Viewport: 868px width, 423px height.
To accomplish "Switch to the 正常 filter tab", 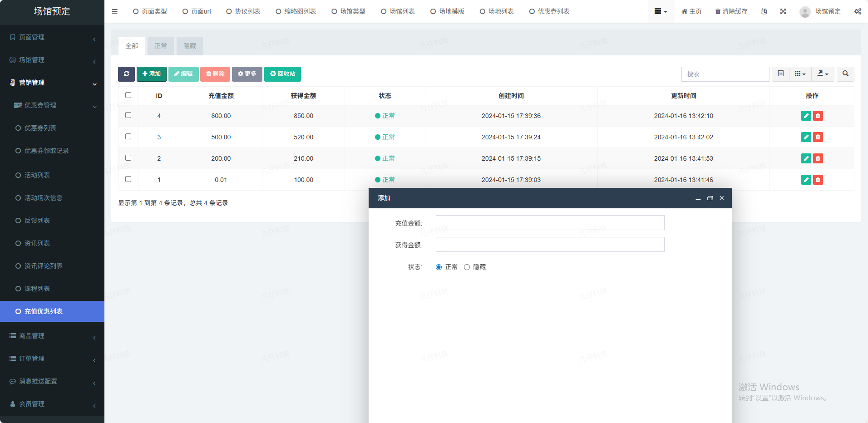I will [x=160, y=46].
